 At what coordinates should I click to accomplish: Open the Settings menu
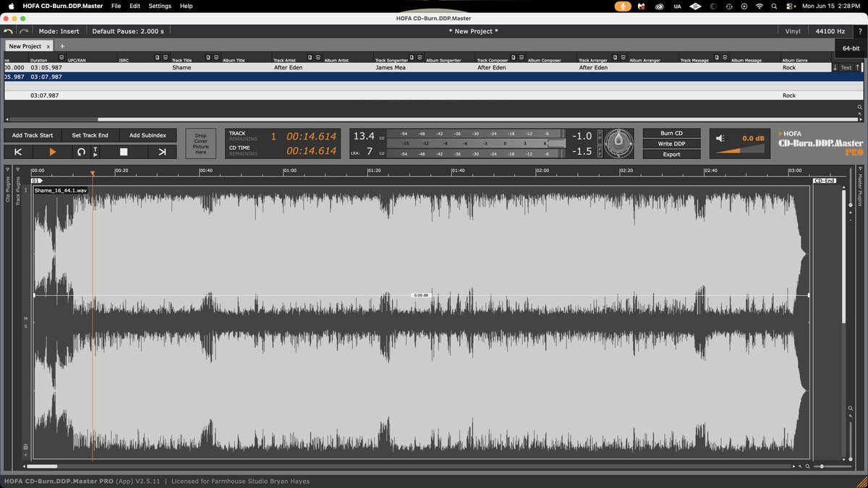click(x=160, y=6)
